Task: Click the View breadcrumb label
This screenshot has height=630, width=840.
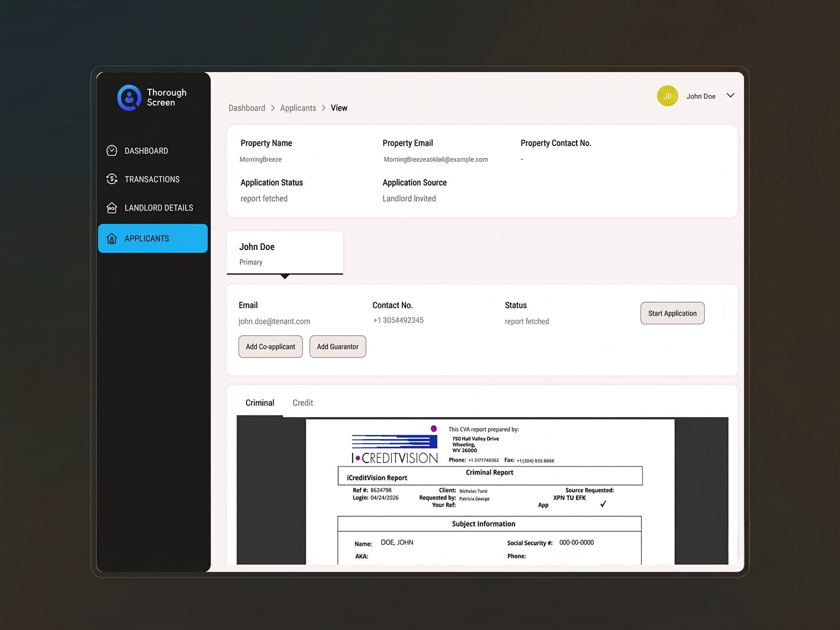Action: coord(339,108)
